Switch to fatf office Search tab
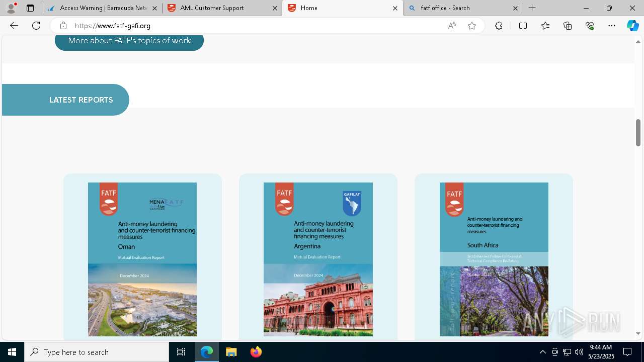Viewport: 644px width, 362px height. (x=463, y=8)
